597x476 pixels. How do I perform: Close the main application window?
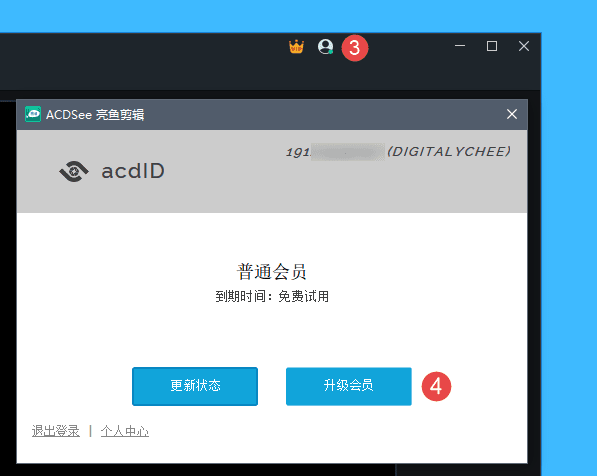coord(524,46)
